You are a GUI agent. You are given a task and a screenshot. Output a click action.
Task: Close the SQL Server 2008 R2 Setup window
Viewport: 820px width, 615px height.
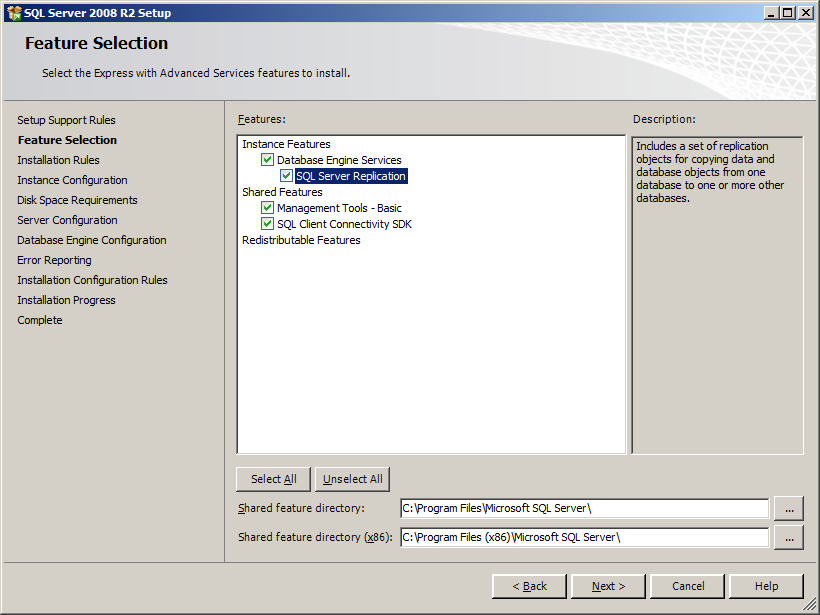806,13
